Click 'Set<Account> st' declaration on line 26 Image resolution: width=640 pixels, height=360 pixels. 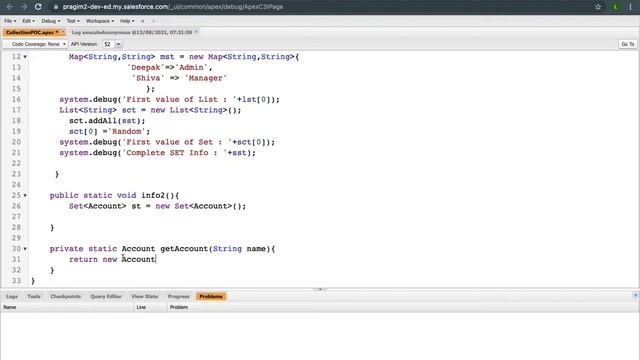(x=104, y=206)
